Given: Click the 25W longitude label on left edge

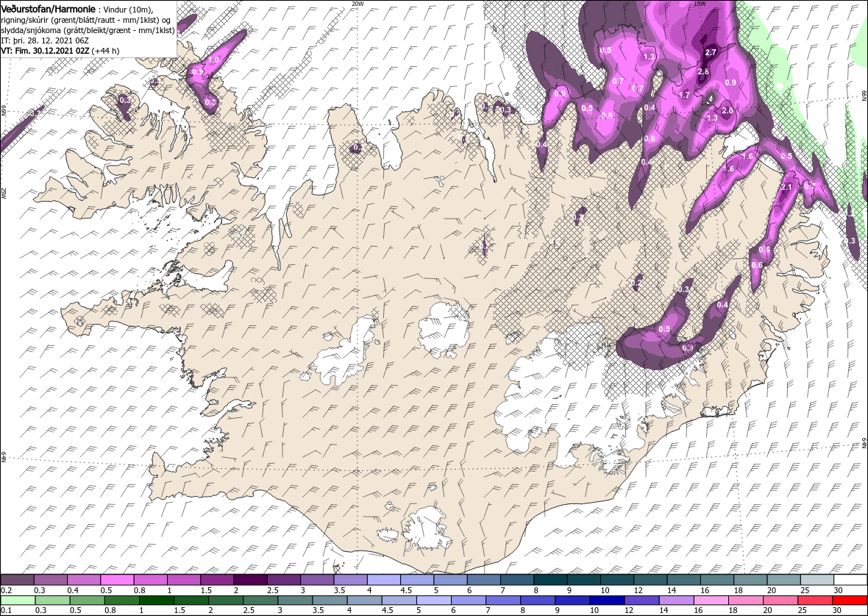Looking at the screenshot, I should [x=4, y=194].
